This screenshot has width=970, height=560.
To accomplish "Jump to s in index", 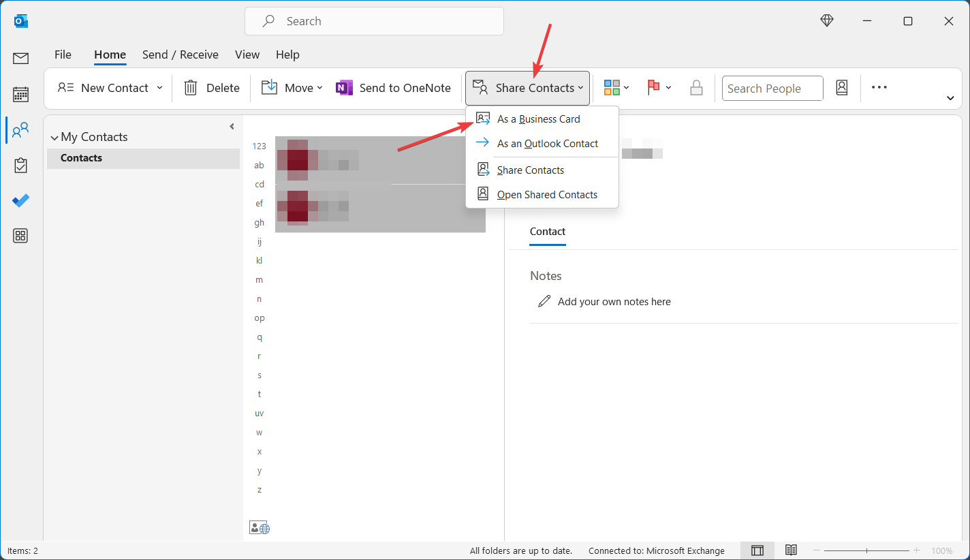I will (259, 375).
